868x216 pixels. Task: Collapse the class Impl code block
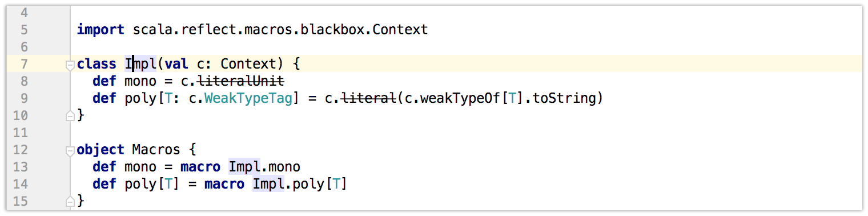[70, 65]
